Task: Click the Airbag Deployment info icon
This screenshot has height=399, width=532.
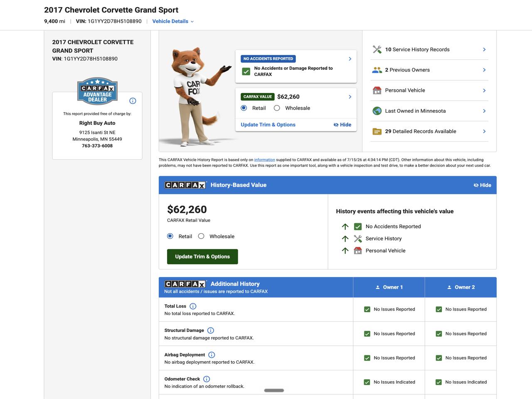Action: pos(212,355)
